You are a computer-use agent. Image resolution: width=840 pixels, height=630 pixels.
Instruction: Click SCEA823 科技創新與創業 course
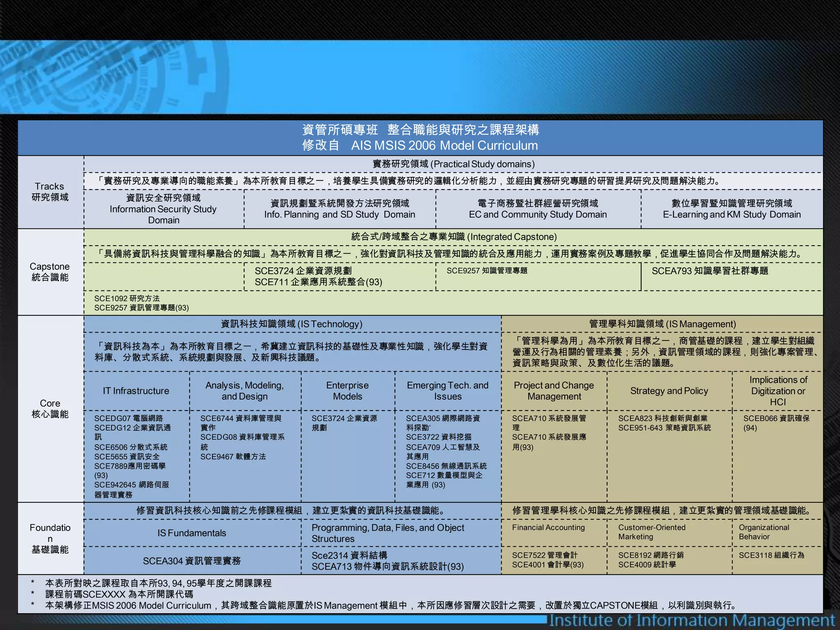(663, 418)
